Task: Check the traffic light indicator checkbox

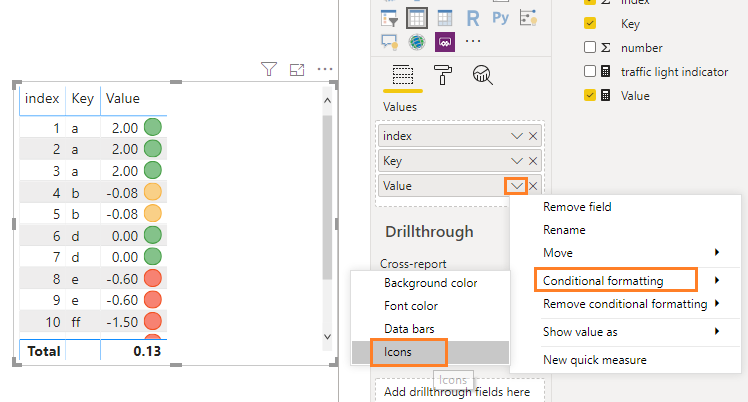Action: pyautogui.click(x=590, y=71)
